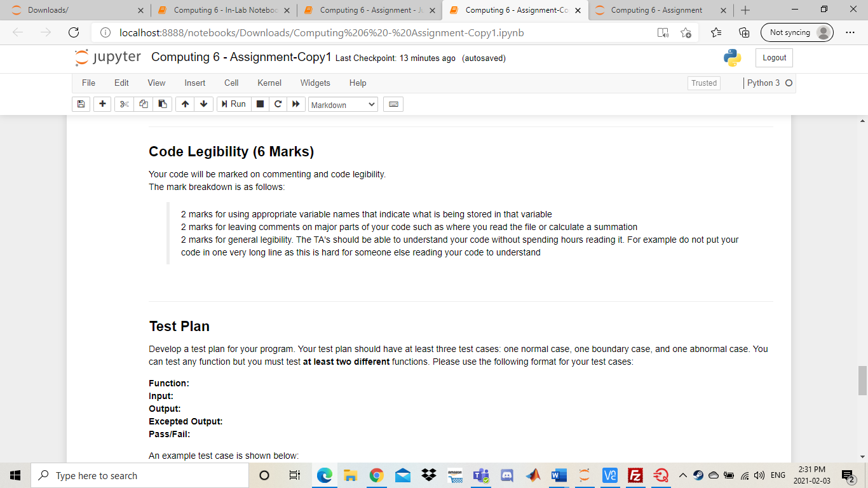Restart kernel and re-run the whole notebook
Viewport: 868px width, 488px height.
pyautogui.click(x=295, y=104)
